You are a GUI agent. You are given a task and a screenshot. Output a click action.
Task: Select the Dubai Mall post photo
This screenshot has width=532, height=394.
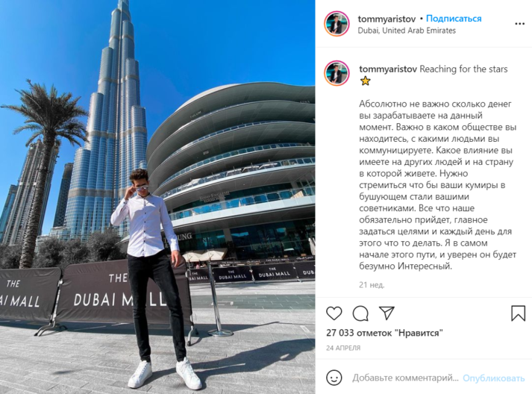coord(157,197)
